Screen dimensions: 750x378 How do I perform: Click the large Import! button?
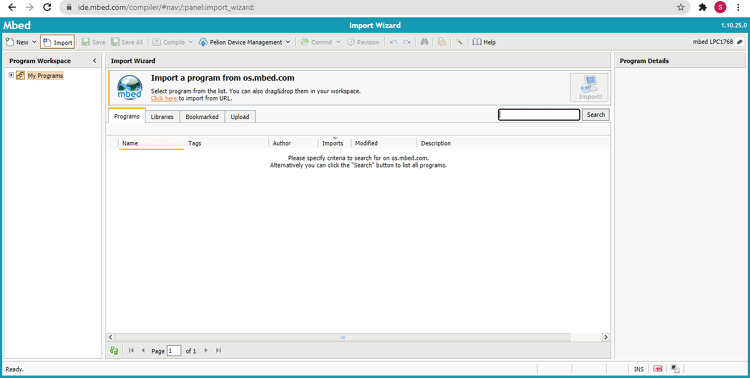pyautogui.click(x=589, y=88)
